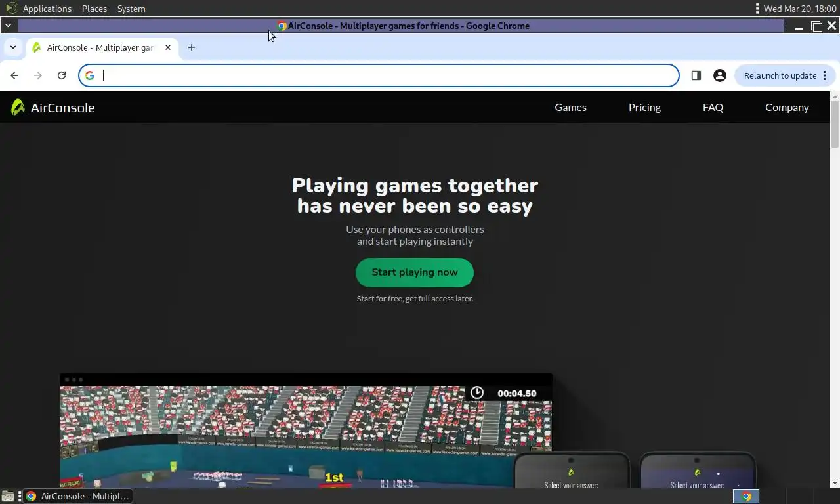
Task: Click the page vertical scrollbar
Action: click(x=835, y=289)
